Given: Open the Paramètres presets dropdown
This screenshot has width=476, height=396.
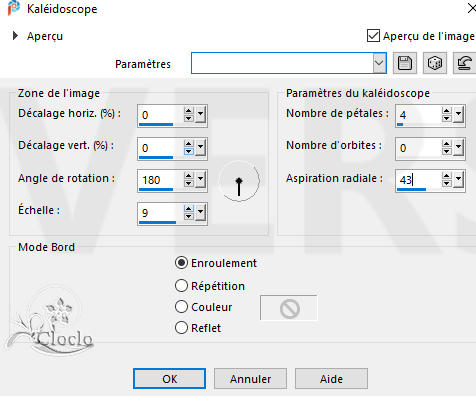Looking at the screenshot, I should click(379, 63).
